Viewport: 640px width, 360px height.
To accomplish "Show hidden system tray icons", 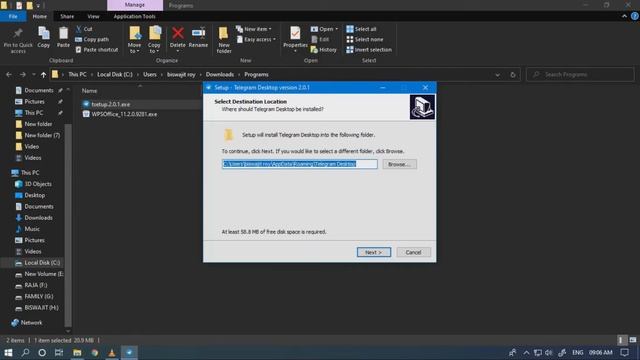I will coord(527,352).
